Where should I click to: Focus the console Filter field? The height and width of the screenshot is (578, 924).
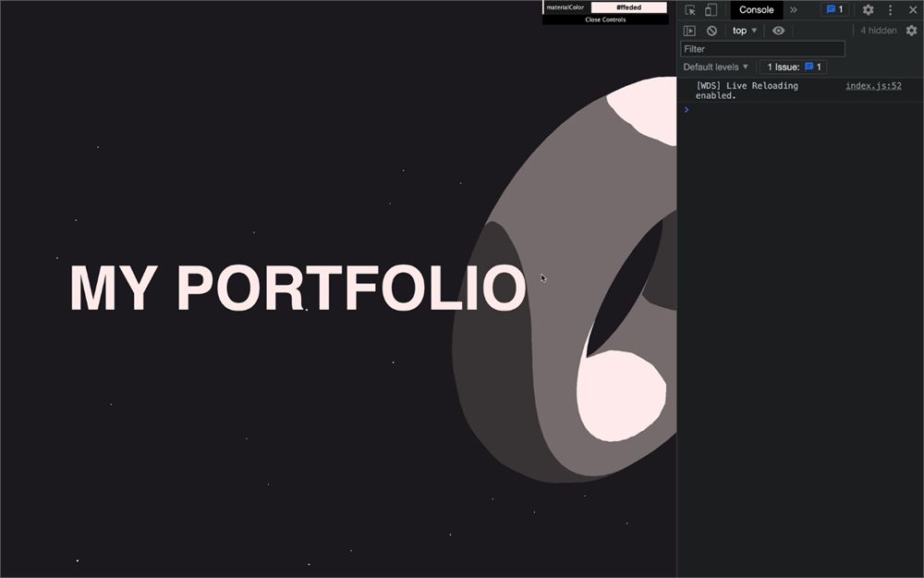click(x=762, y=49)
